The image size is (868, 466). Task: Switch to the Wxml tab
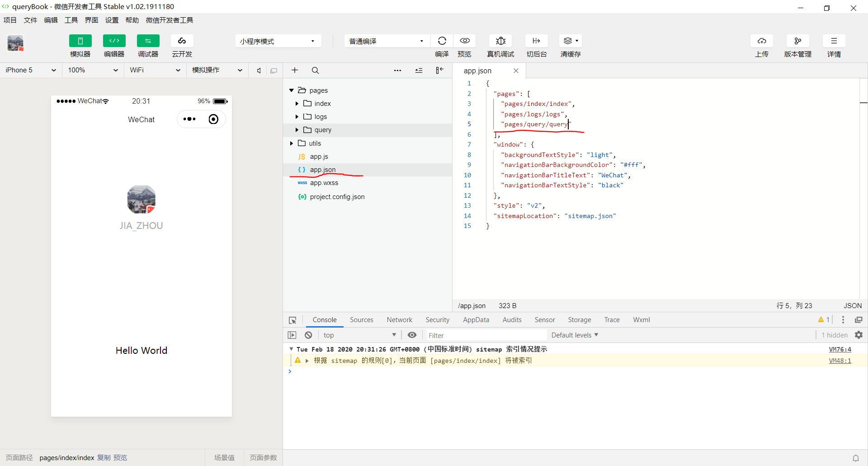coord(642,320)
